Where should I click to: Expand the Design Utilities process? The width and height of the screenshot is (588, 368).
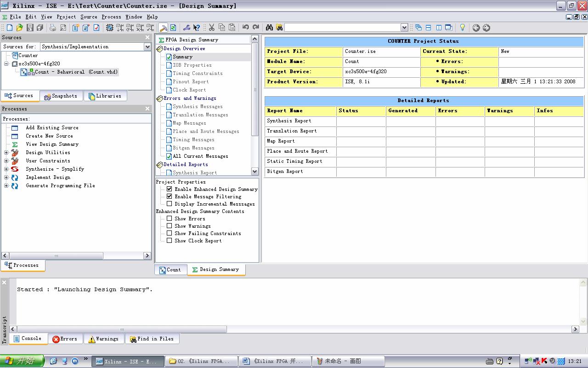[6, 152]
